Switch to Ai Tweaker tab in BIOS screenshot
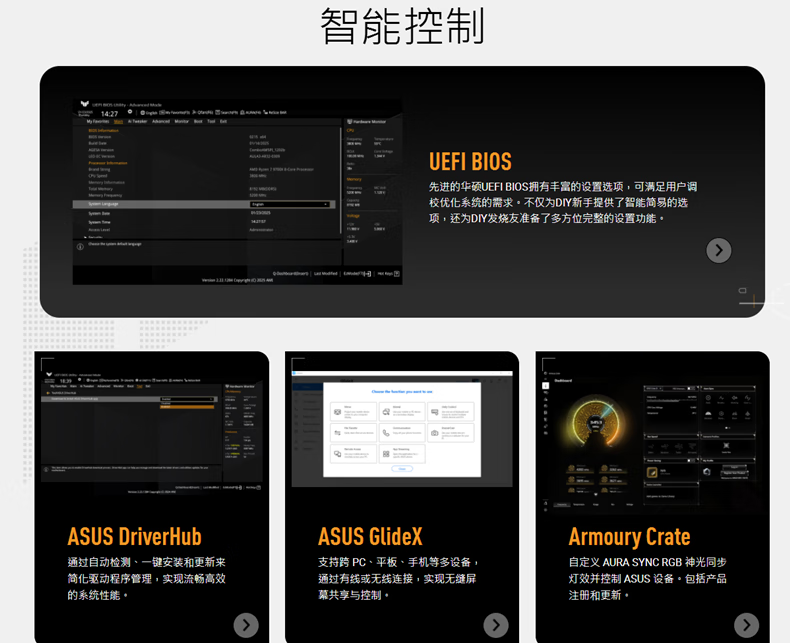 (x=137, y=121)
